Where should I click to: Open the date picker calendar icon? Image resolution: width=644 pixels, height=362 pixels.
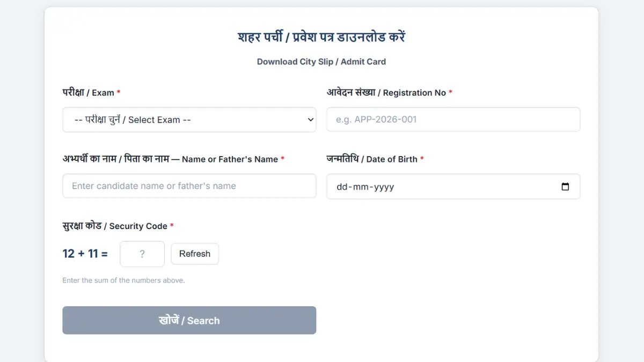[x=566, y=186]
